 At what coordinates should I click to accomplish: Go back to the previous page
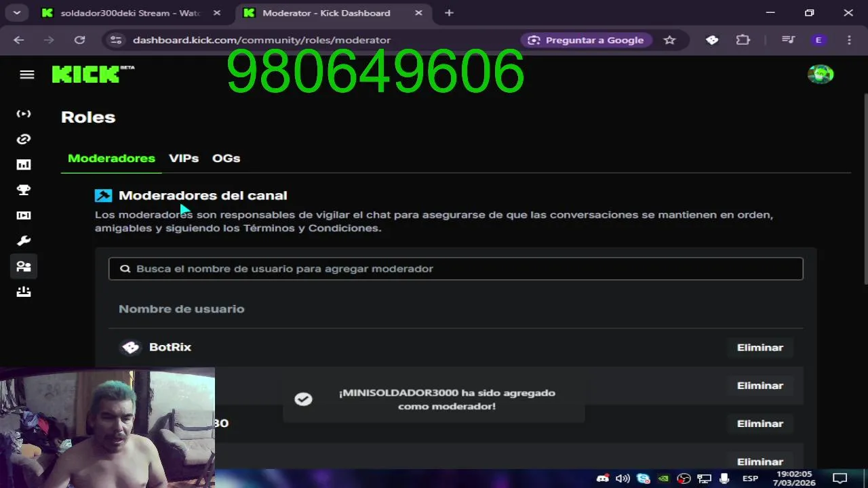tap(18, 40)
